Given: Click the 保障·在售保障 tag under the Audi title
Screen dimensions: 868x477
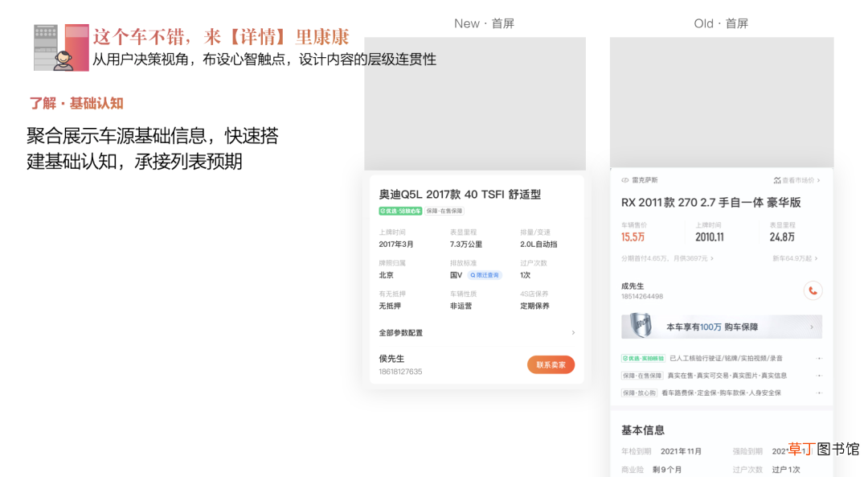Looking at the screenshot, I should [x=444, y=211].
